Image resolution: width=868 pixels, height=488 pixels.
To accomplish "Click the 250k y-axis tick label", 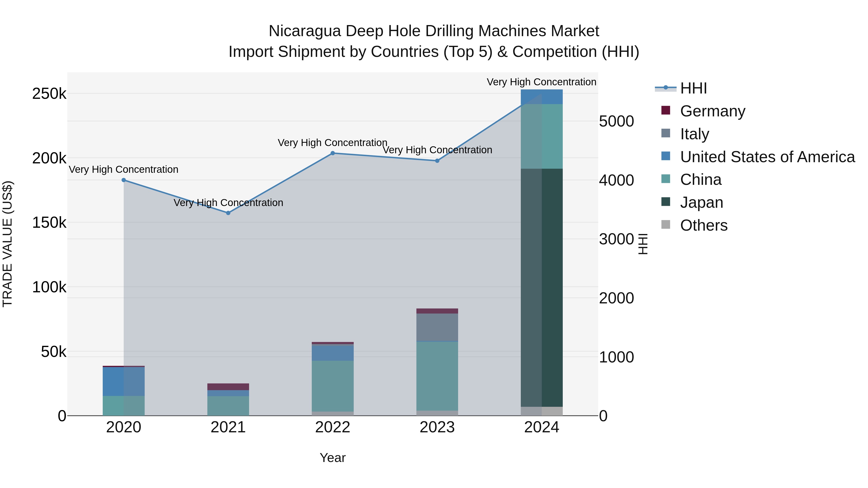I will coord(49,94).
